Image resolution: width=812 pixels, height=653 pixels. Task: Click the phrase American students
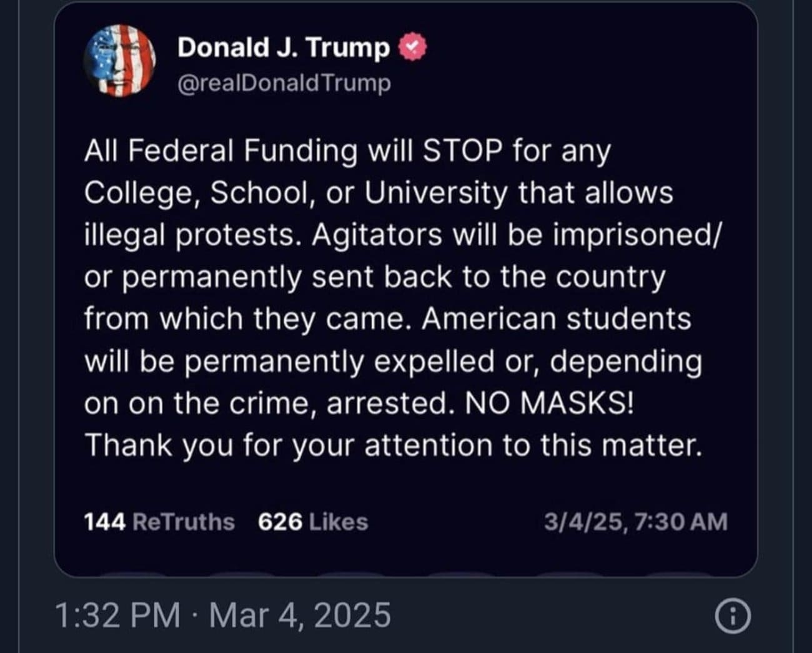[x=556, y=319]
